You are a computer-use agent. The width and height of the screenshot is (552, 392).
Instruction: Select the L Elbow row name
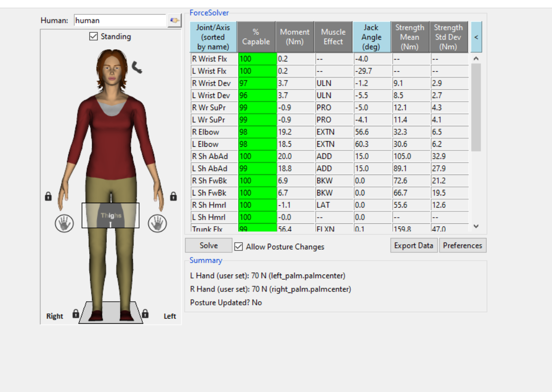point(214,144)
